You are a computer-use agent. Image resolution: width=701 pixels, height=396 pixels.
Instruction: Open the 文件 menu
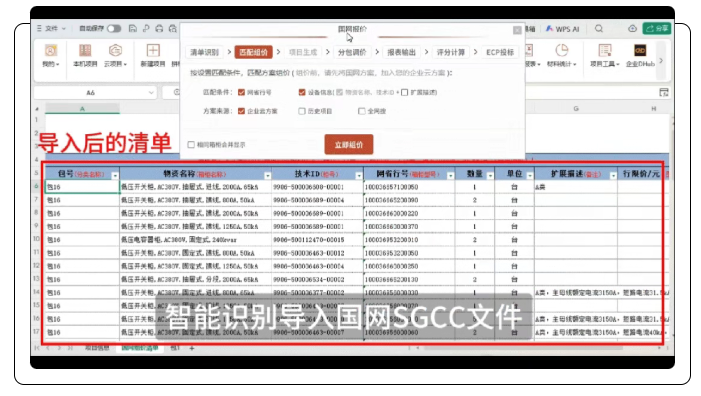(51, 28)
